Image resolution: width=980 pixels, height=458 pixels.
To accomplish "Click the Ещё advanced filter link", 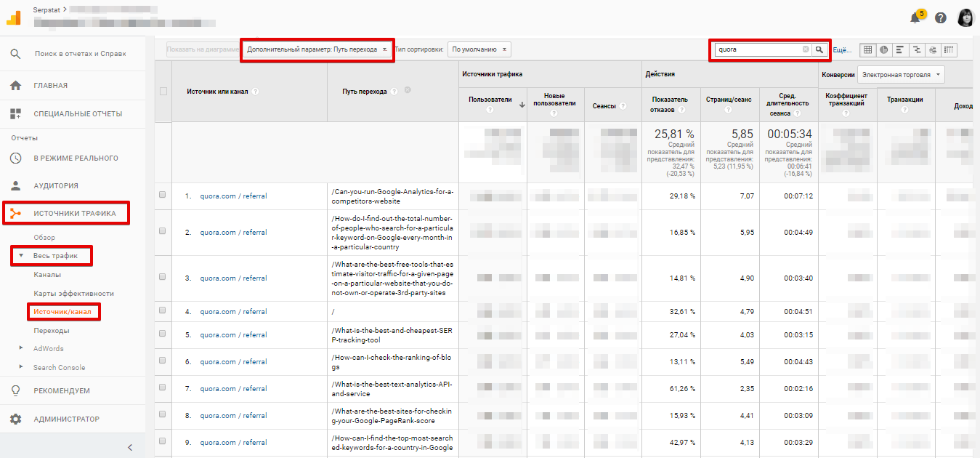I will 841,49.
